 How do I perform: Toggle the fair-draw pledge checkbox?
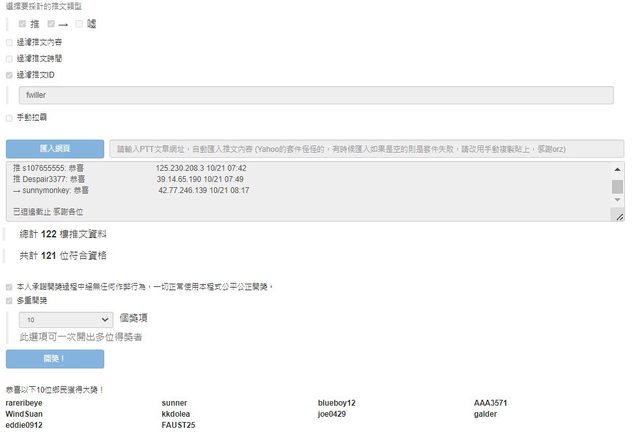click(10, 286)
